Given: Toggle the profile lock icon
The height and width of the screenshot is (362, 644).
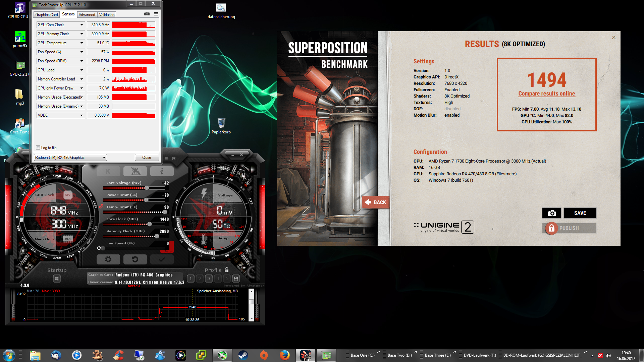Looking at the screenshot, I should click(227, 269).
